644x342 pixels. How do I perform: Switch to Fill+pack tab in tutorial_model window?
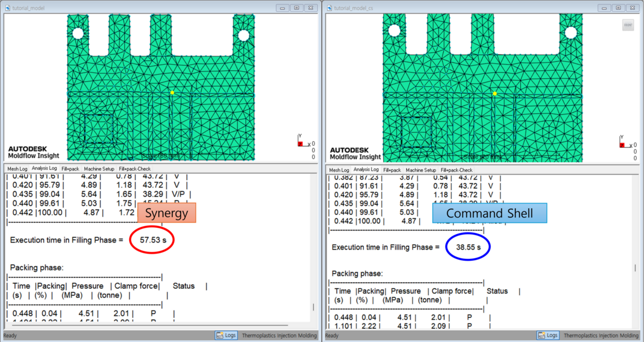[x=70, y=169]
